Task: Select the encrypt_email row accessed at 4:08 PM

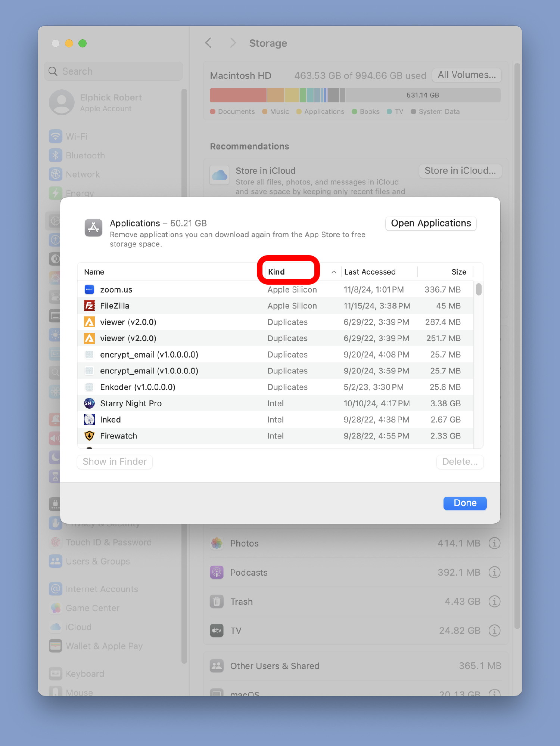Action: click(276, 355)
